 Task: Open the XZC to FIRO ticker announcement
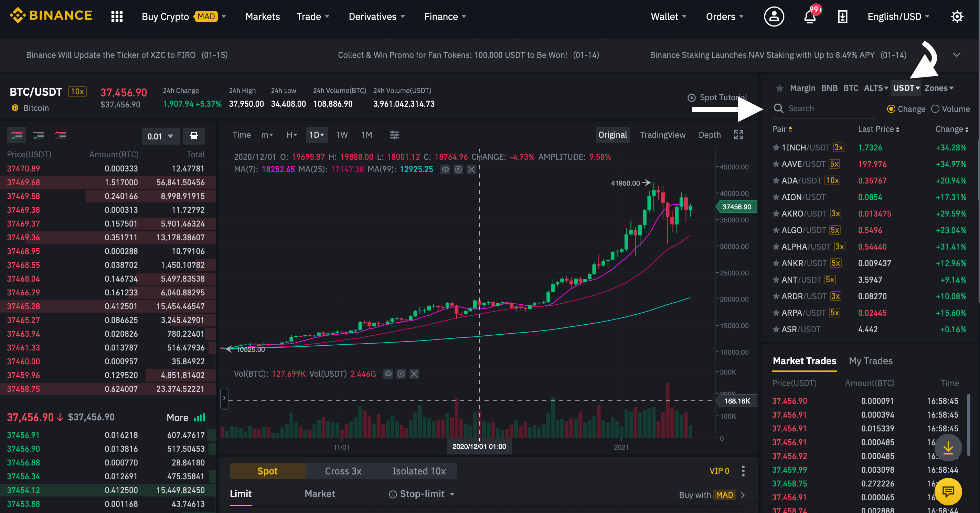point(127,55)
